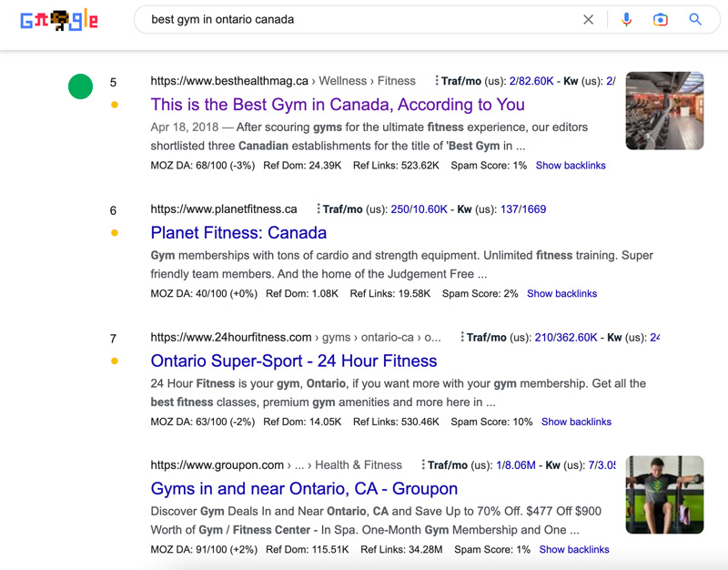
Task: Open three-dot menu beside besthealthmag.ca result
Action: [x=437, y=81]
